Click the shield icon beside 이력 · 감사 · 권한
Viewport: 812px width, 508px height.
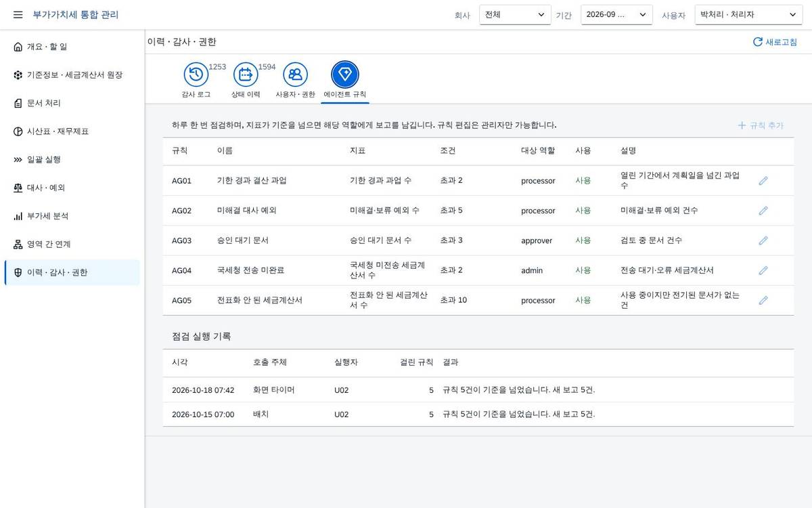pyautogui.click(x=18, y=273)
